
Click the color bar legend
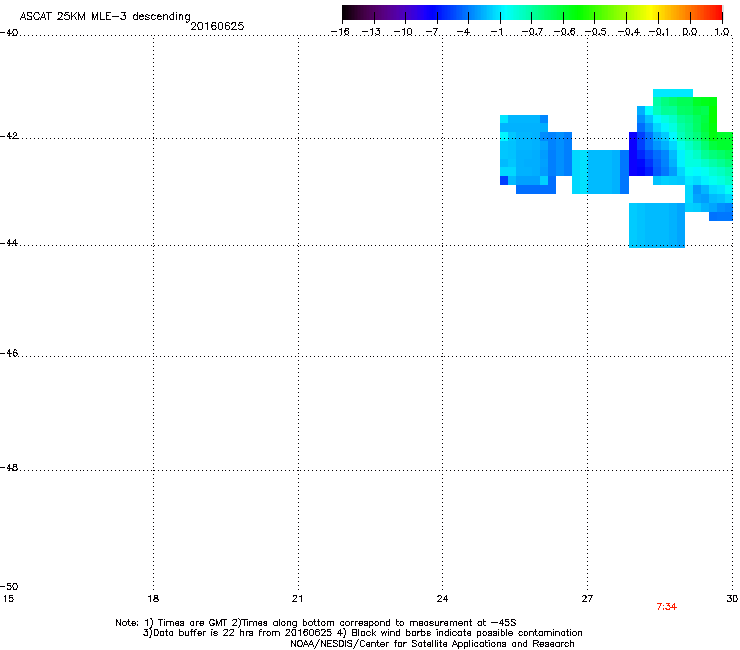point(532,13)
